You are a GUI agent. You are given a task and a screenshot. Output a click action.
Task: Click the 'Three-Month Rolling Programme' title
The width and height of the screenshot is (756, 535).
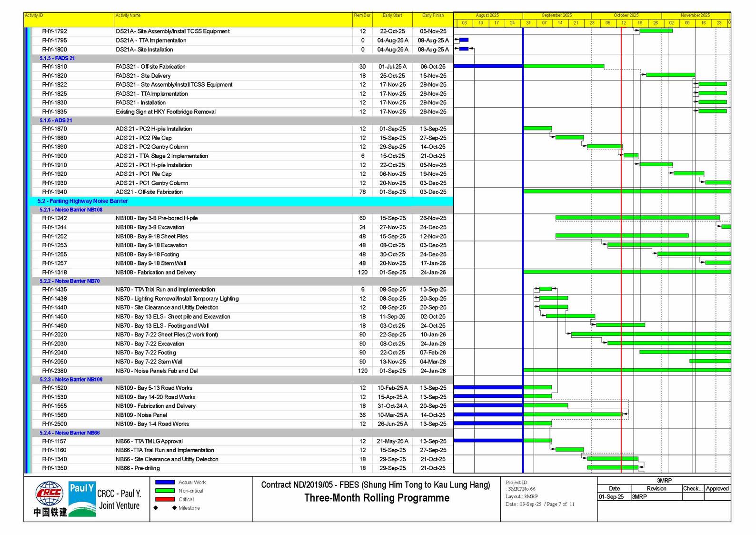point(377,498)
